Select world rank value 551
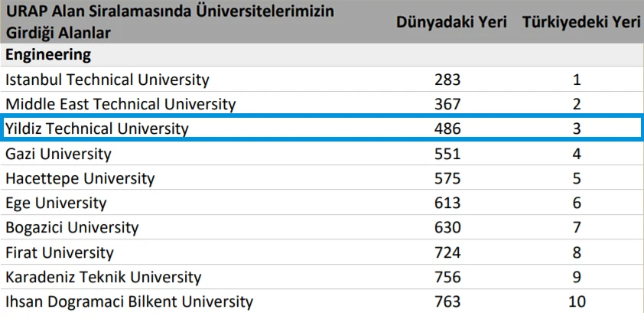Screen dimensions: 644x319 click(447, 154)
